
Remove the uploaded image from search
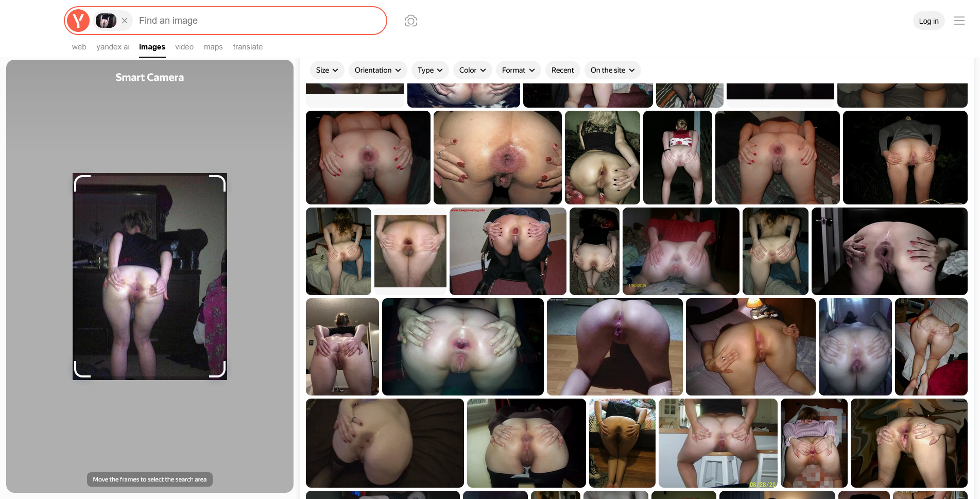(x=125, y=21)
